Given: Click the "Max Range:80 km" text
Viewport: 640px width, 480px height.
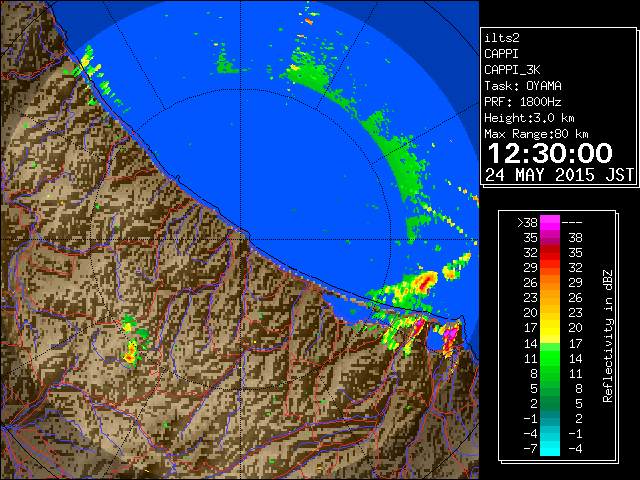Looking at the screenshot, I should 536,134.
